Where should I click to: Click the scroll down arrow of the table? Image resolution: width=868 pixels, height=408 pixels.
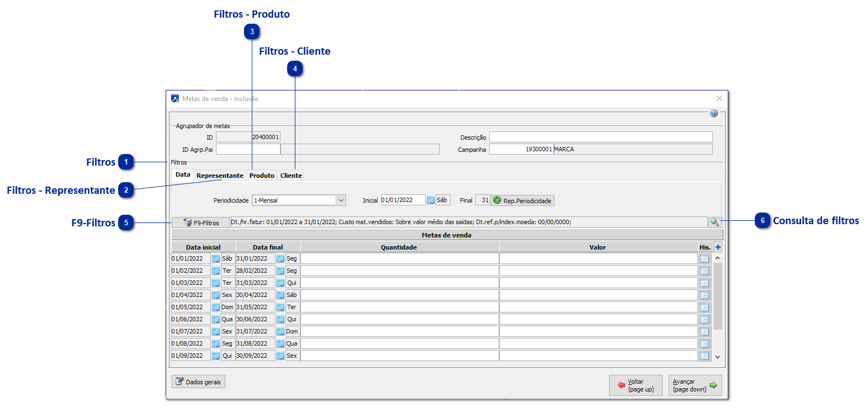pyautogui.click(x=717, y=357)
